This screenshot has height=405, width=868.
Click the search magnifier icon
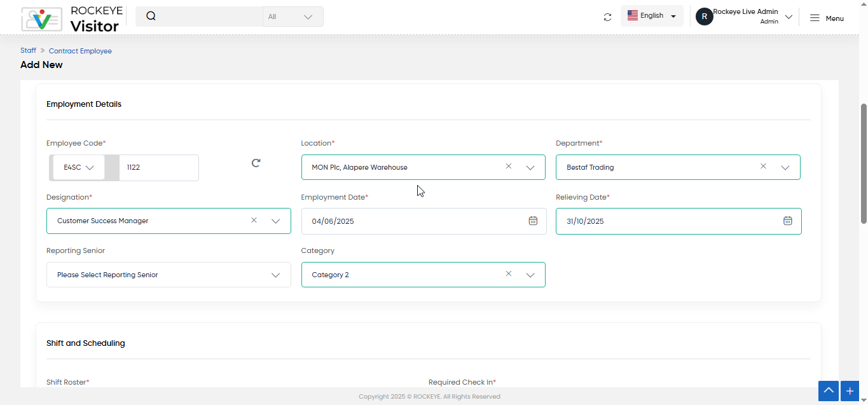[x=151, y=17]
